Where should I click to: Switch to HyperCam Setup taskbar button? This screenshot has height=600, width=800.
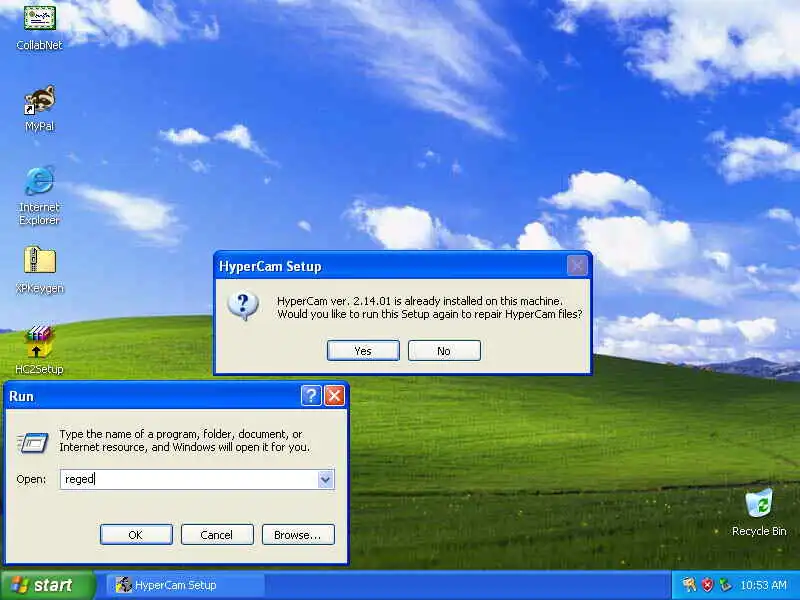coord(186,585)
